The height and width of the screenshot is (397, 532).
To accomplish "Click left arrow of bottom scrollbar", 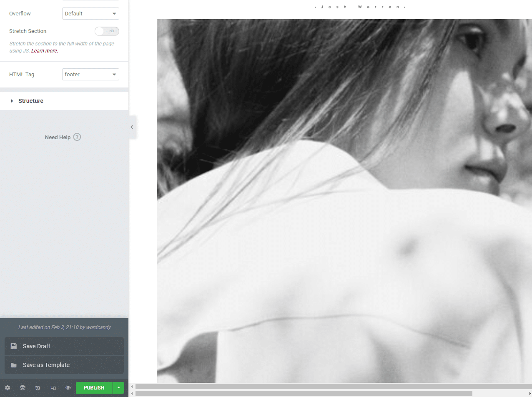I will (132, 393).
